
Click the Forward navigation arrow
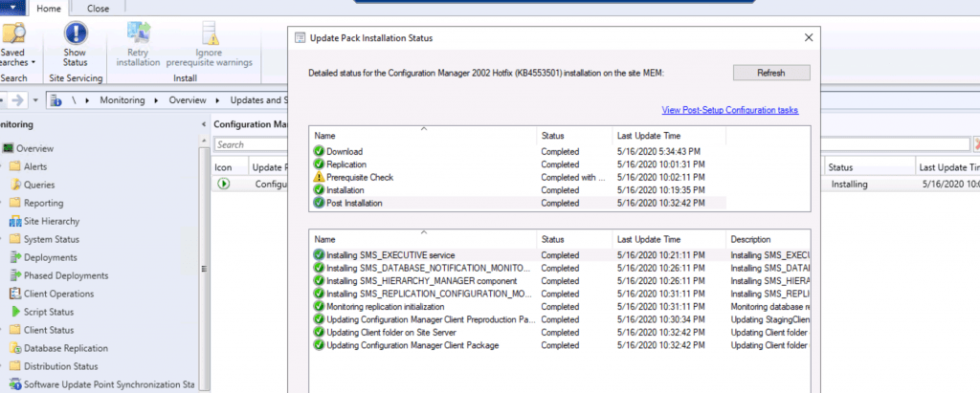19,100
